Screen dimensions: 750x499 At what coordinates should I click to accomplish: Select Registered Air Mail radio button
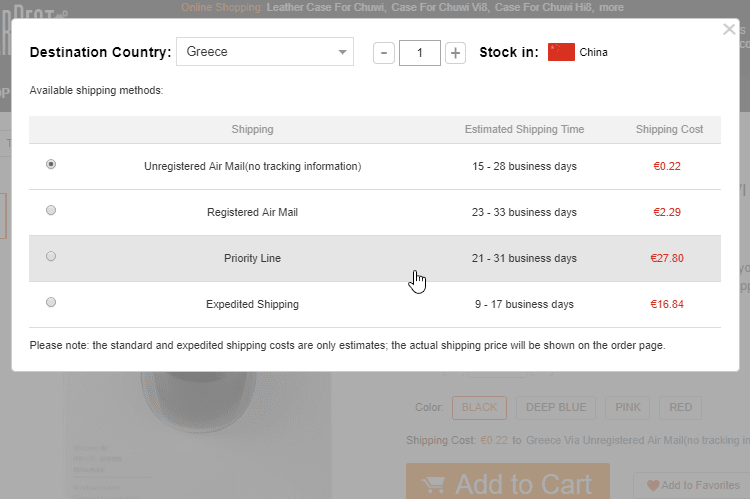coord(51,210)
